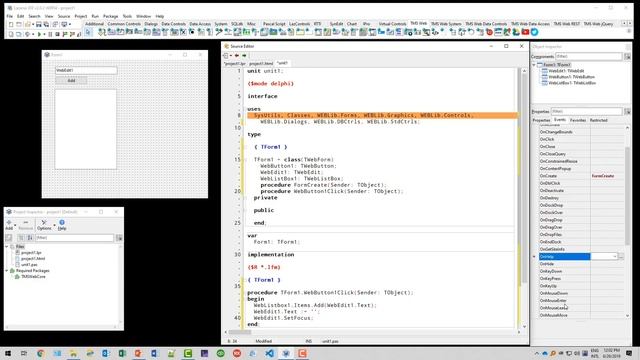Open the Package menu
This screenshot has width=640, height=360.
coord(110,16)
